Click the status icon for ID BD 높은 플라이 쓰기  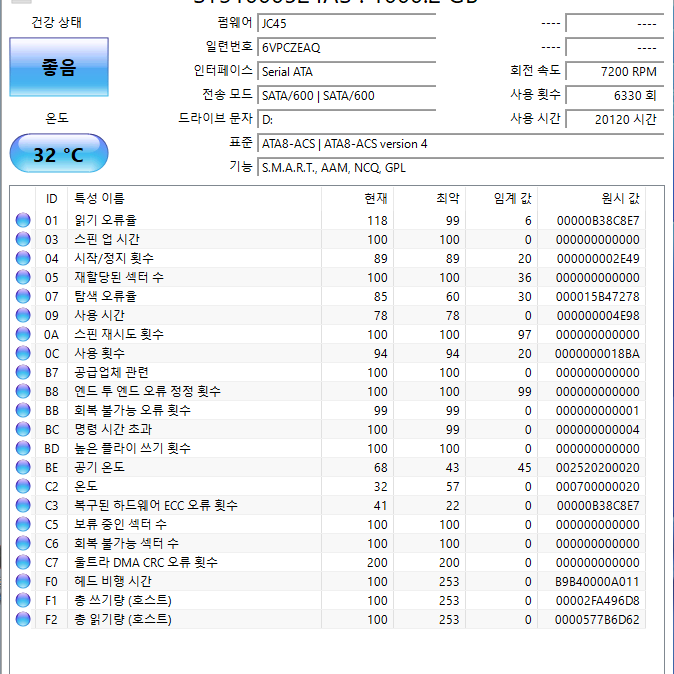tap(23, 448)
